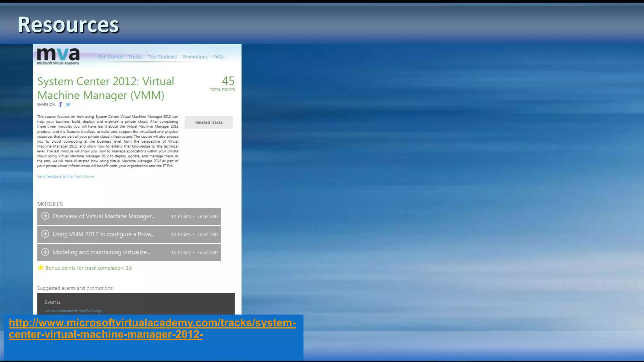Image resolution: width=644 pixels, height=362 pixels.
Task: Share the course on Facebook icon
Action: coord(60,104)
